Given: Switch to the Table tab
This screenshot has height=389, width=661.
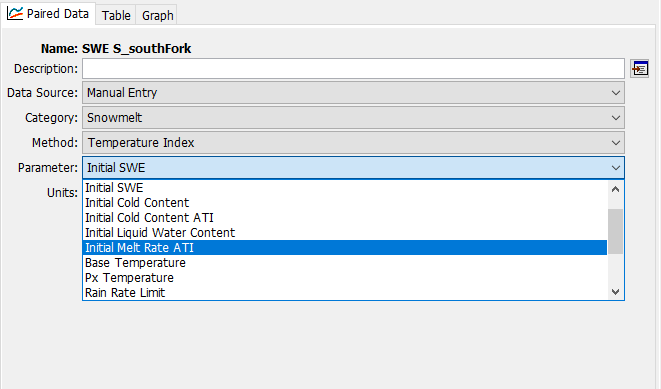Looking at the screenshot, I should coord(116,16).
